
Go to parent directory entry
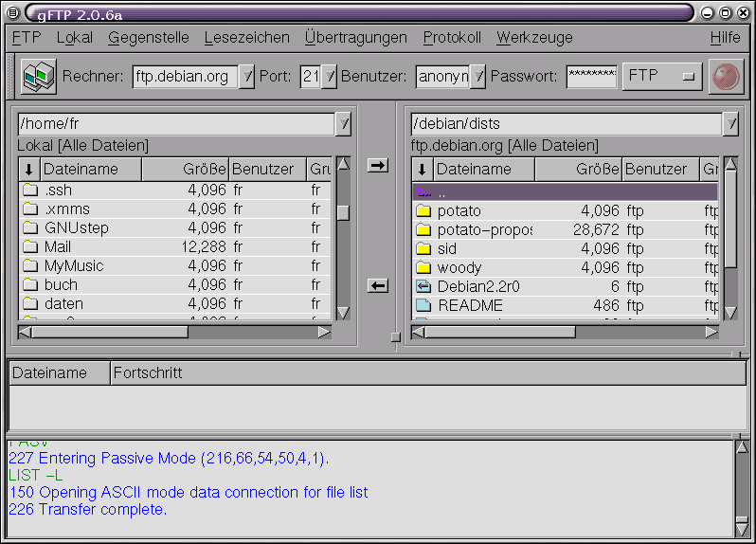[565, 192]
